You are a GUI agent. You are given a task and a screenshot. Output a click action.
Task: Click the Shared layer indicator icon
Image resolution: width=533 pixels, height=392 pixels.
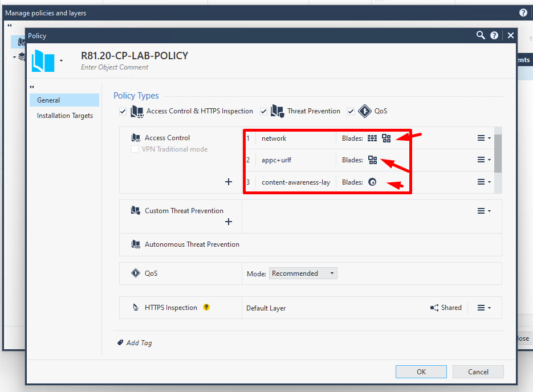[x=434, y=308]
